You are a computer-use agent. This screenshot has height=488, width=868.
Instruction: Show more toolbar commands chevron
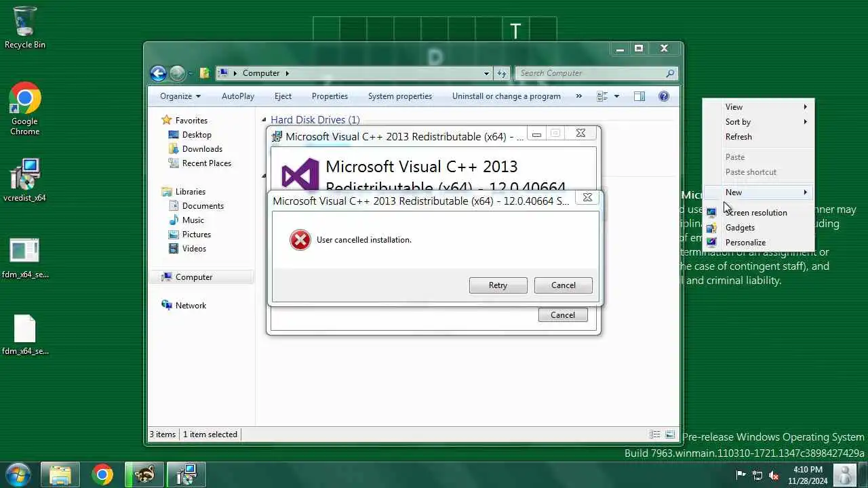coord(578,96)
